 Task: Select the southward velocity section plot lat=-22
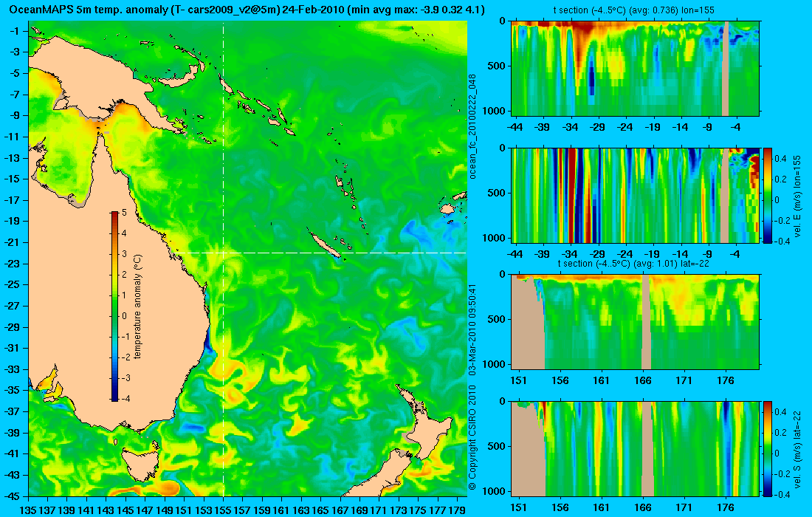click(x=635, y=448)
